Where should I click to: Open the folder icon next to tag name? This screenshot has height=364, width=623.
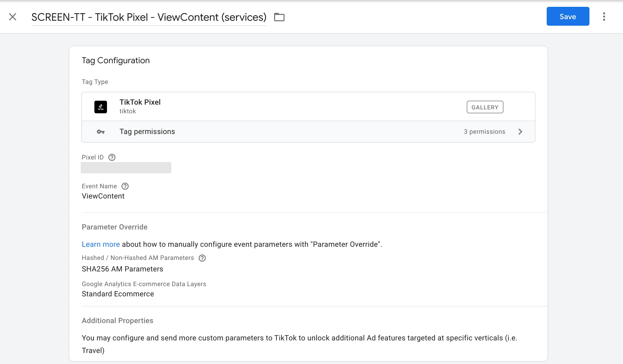pyautogui.click(x=279, y=17)
